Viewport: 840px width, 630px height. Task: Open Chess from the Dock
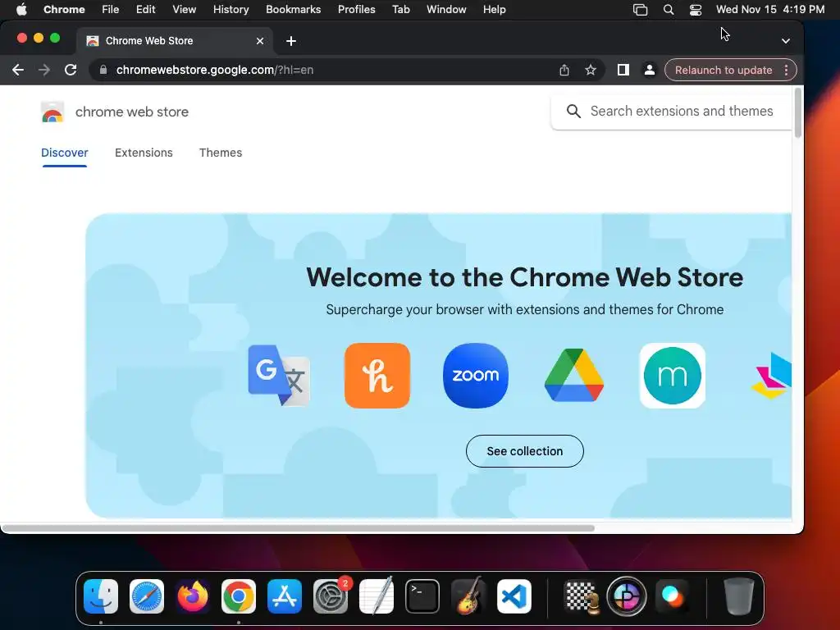coord(582,596)
